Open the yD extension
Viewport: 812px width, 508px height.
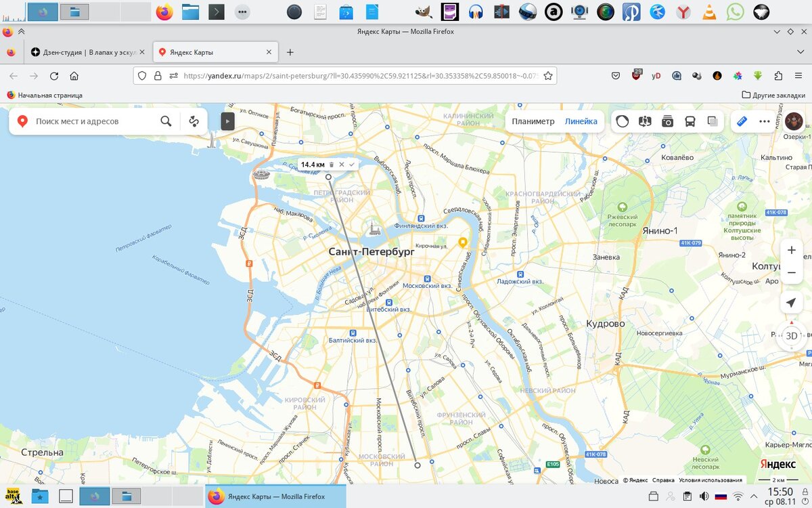[x=656, y=76]
